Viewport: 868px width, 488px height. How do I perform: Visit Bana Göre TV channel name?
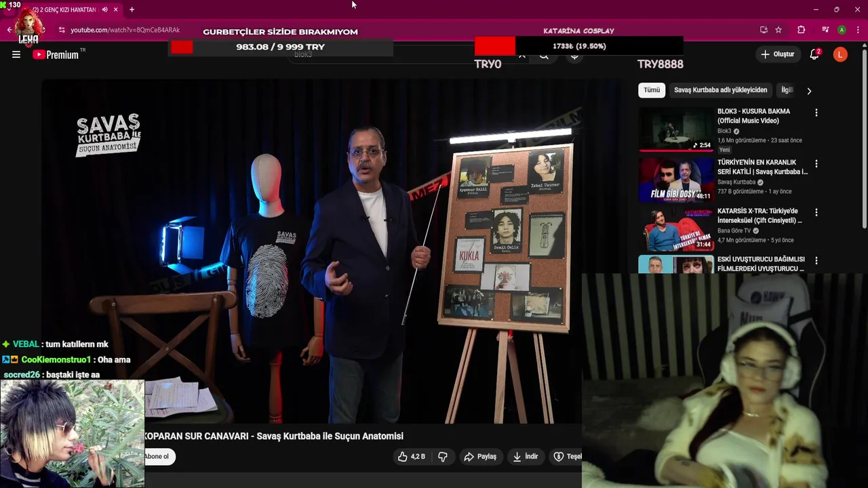click(734, 230)
